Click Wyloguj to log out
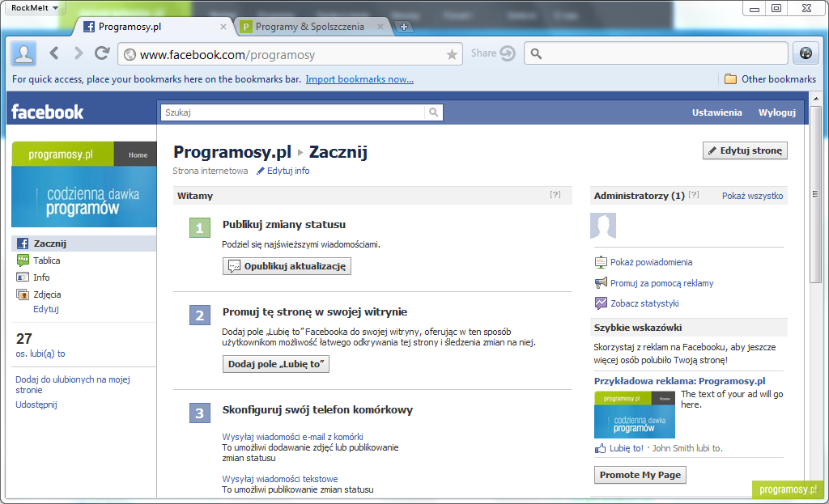 [776, 112]
